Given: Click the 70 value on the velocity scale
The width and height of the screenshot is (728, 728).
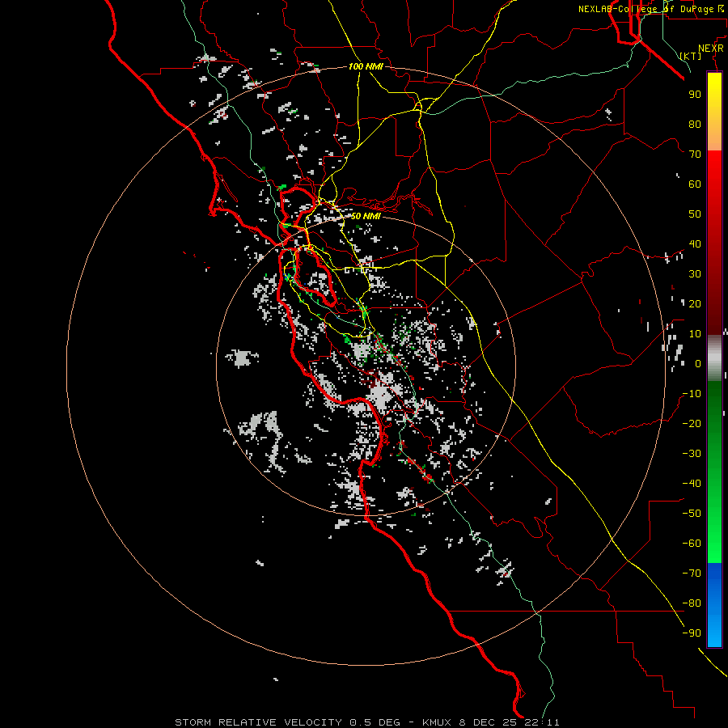Looking at the screenshot, I should point(695,154).
